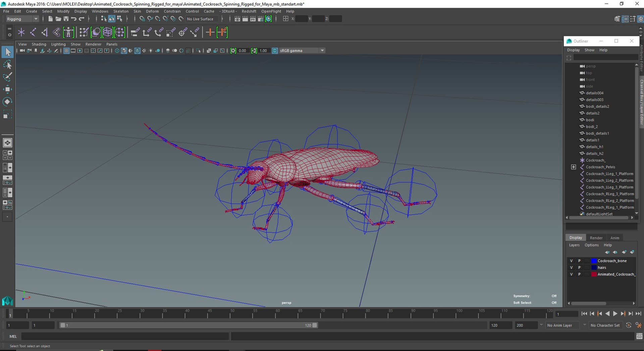
Task: Open the viewport Shading menu
Action: pos(39,44)
